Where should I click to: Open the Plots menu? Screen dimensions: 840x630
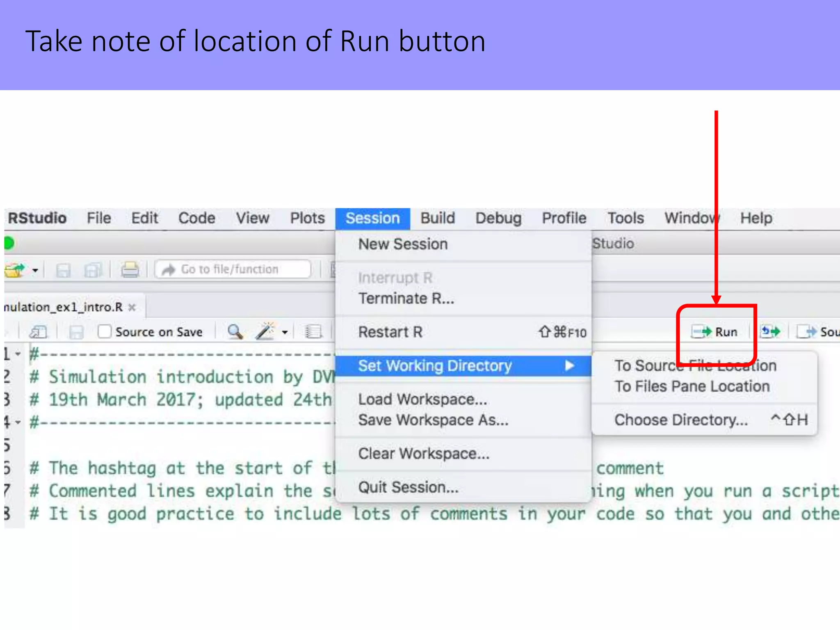[x=308, y=218]
